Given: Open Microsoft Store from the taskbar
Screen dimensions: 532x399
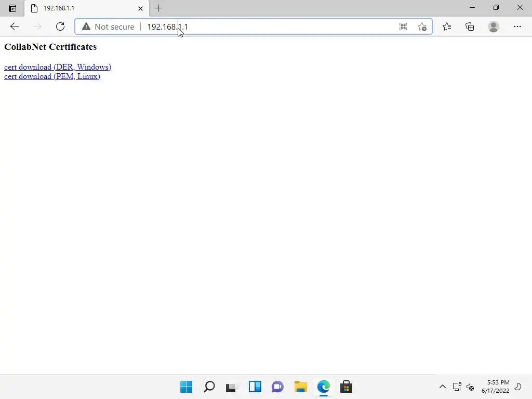Looking at the screenshot, I should click(347, 387).
